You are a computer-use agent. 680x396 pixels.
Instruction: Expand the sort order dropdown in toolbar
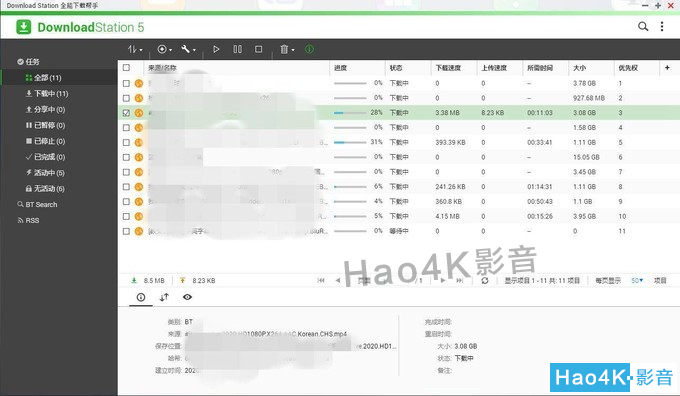(135, 49)
